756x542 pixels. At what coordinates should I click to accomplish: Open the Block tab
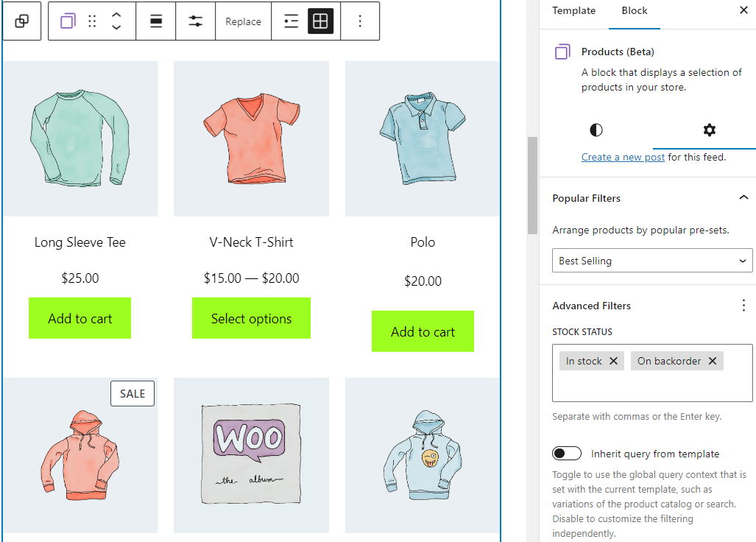click(634, 11)
